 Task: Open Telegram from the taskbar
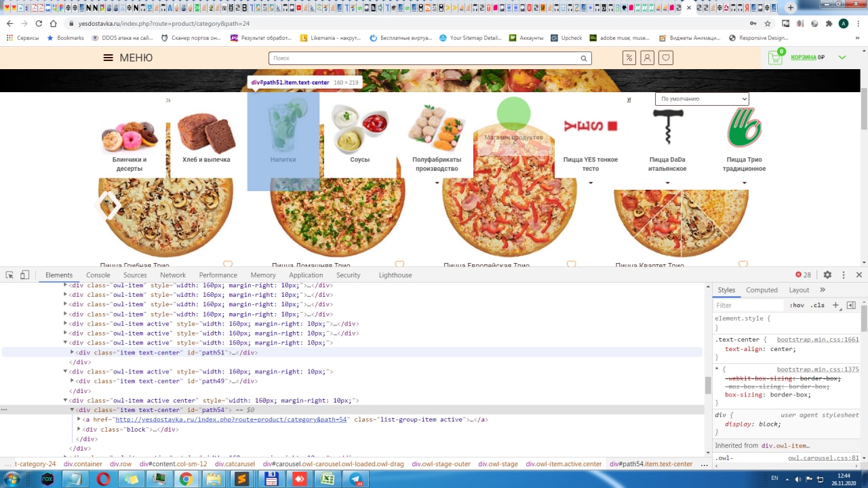click(x=355, y=479)
